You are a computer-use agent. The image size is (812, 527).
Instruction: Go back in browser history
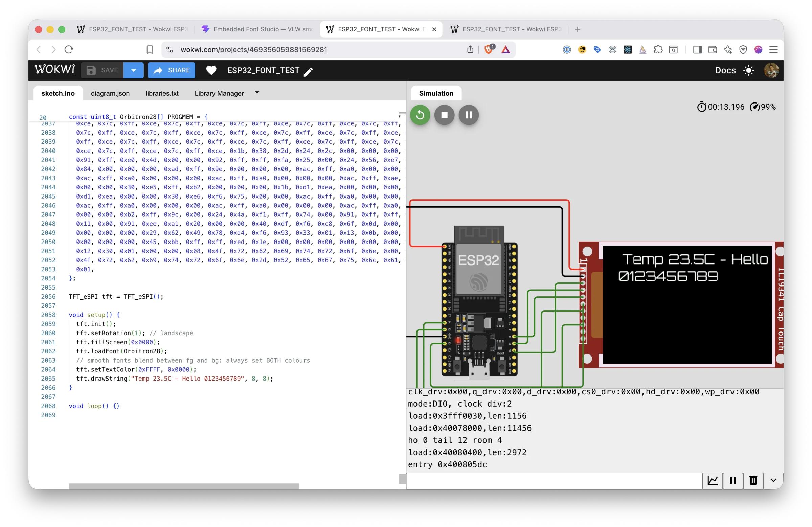click(x=39, y=49)
